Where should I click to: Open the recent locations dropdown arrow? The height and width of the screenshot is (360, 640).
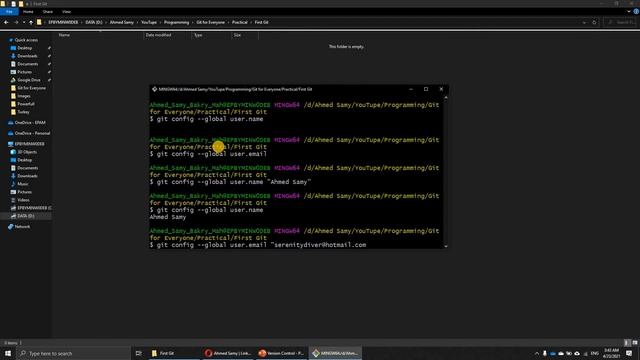coord(24,22)
